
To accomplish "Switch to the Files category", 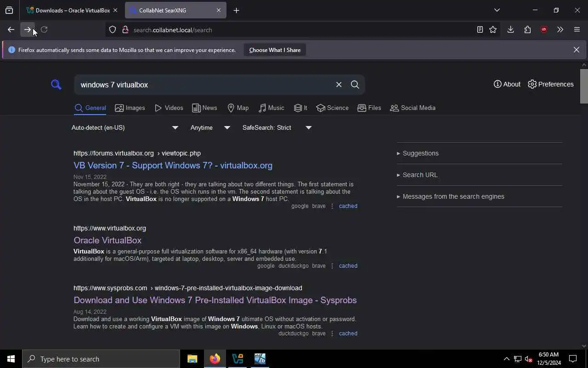I will coord(369,108).
